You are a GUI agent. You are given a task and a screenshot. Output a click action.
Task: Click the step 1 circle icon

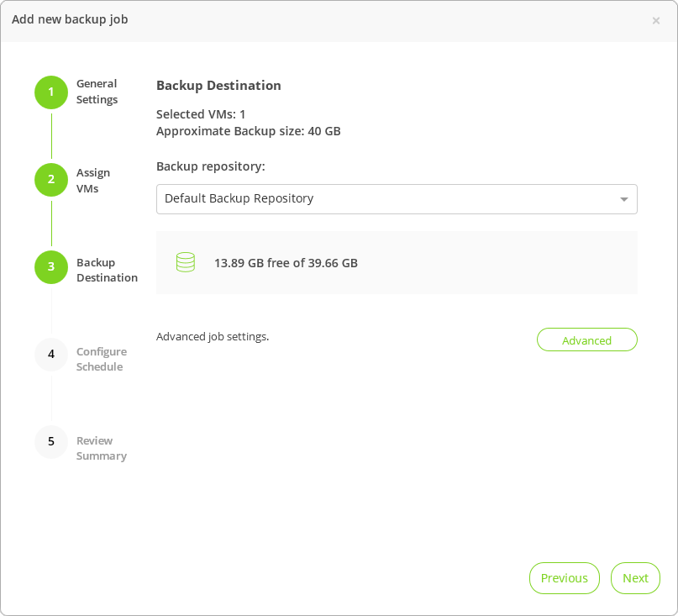[51, 92]
